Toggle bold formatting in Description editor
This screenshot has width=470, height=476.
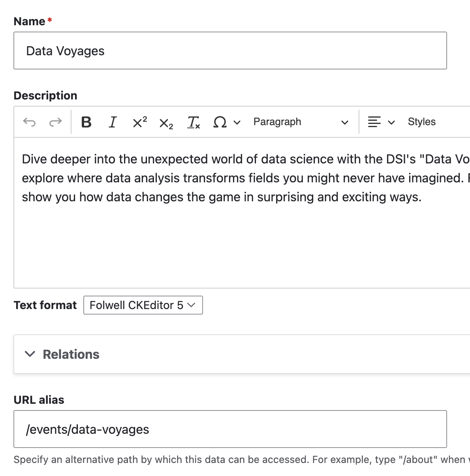(x=86, y=122)
